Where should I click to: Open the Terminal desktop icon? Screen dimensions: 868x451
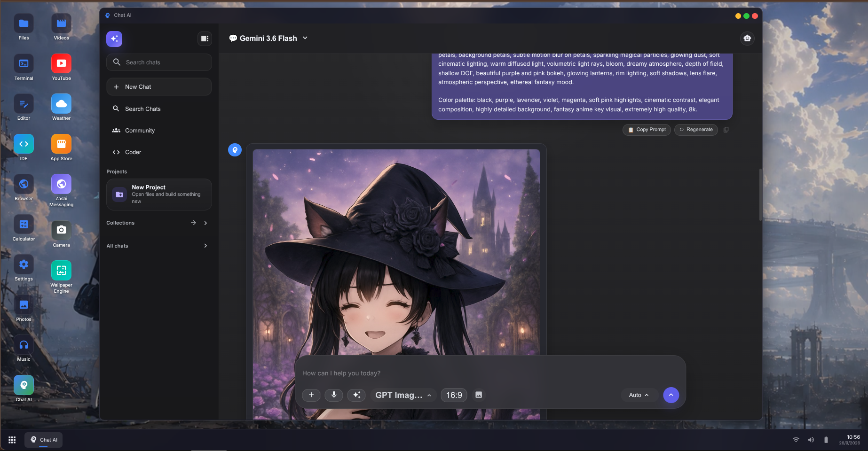point(24,68)
